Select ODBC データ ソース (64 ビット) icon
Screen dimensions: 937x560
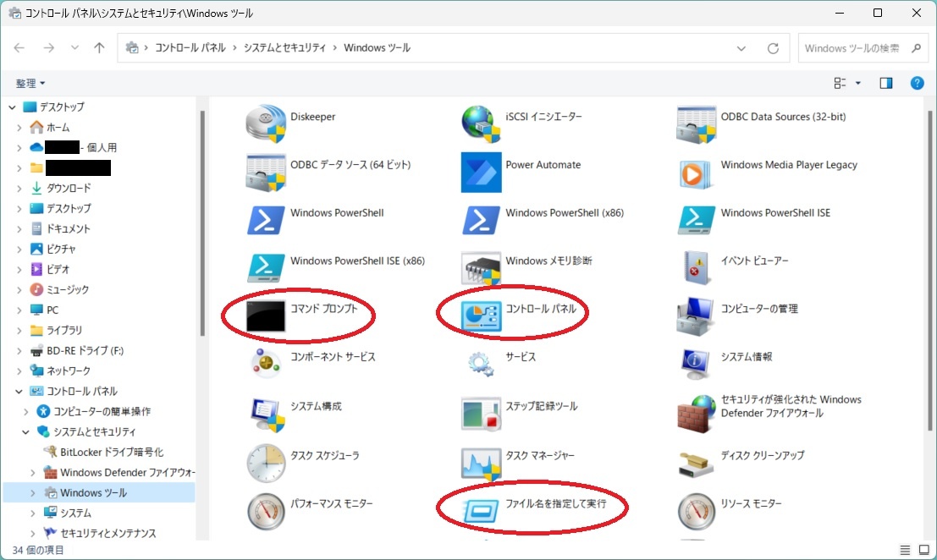pos(266,172)
